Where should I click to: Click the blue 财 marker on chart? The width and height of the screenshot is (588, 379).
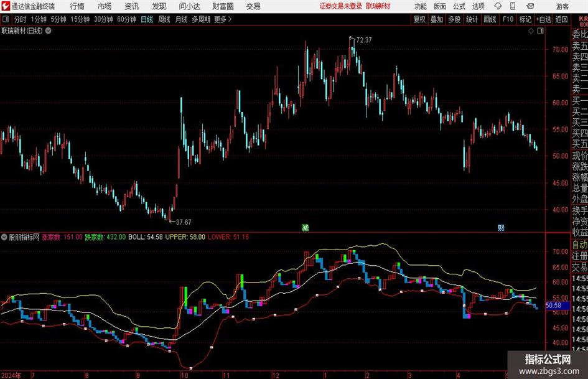click(x=501, y=227)
